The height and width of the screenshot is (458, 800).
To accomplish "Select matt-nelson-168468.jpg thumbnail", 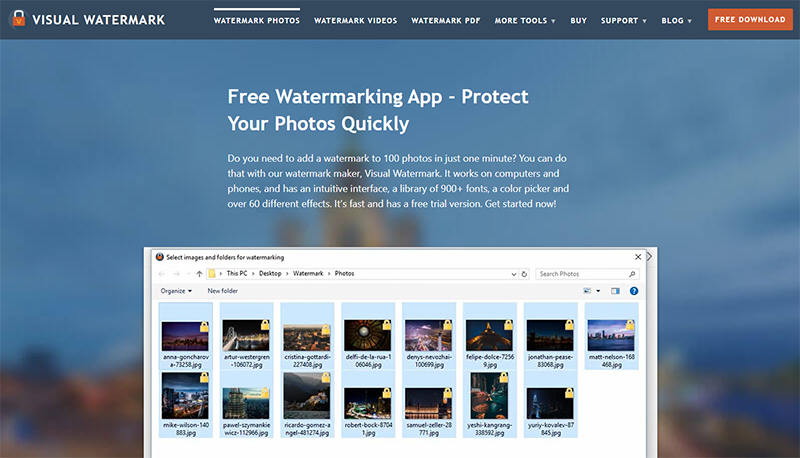I will 611,336.
